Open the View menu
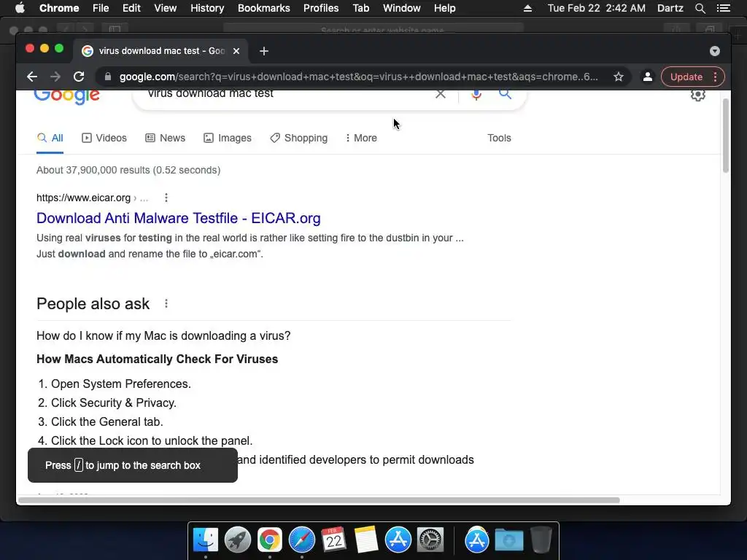The width and height of the screenshot is (747, 560). [166, 8]
